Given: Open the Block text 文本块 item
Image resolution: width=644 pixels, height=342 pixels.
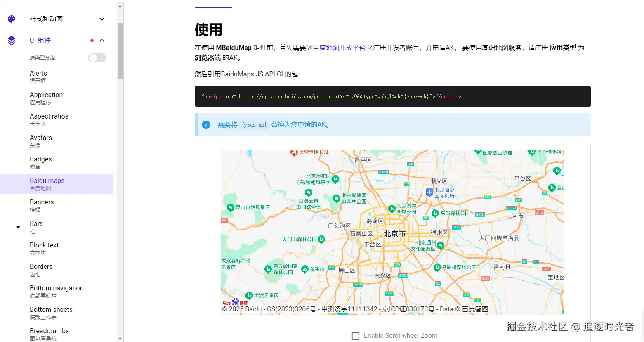Looking at the screenshot, I should coord(57,249).
